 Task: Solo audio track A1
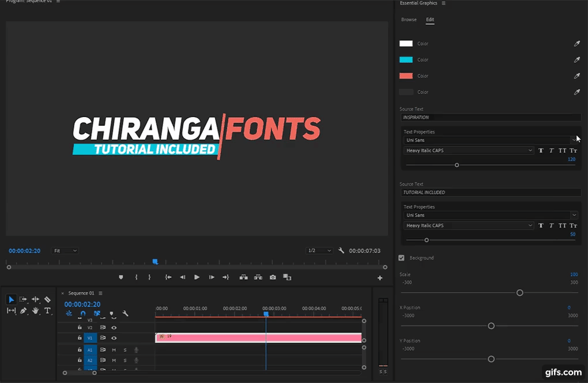[125, 350]
